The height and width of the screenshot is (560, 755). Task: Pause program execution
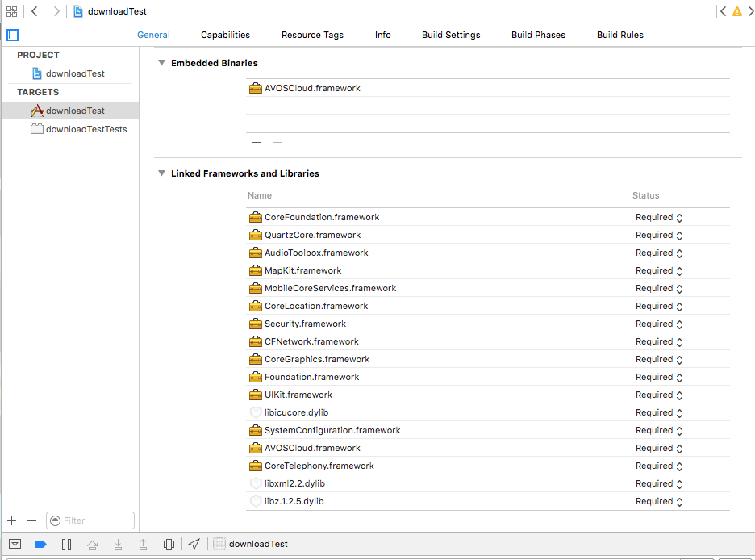66,544
